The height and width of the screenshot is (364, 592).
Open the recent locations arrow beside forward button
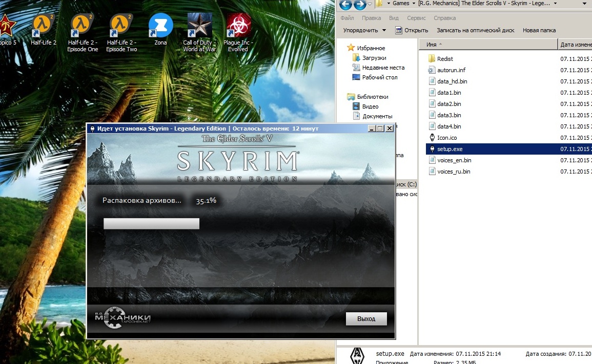(370, 4)
